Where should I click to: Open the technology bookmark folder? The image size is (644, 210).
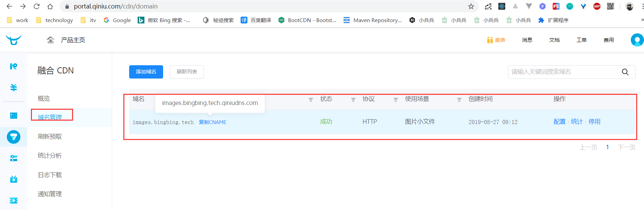coord(55,20)
